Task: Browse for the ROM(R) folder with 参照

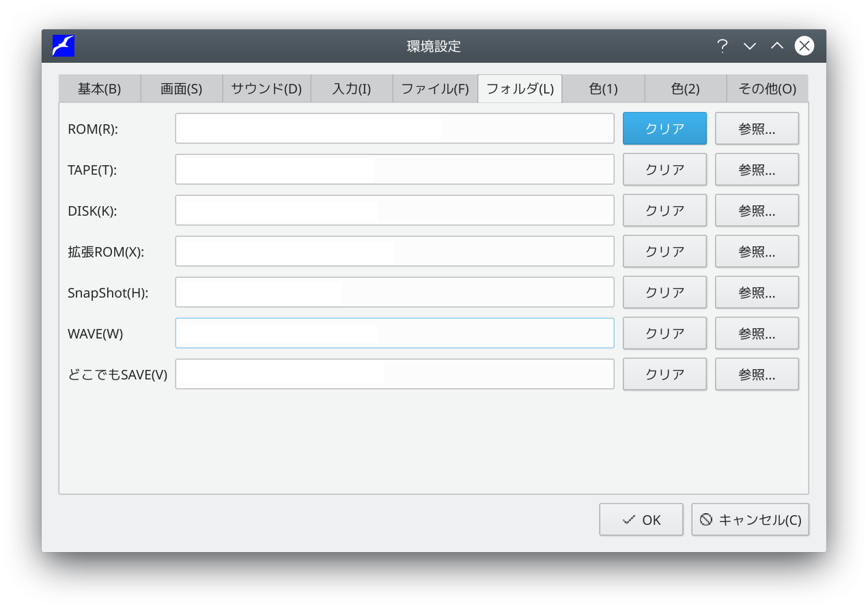Action: pyautogui.click(x=757, y=128)
